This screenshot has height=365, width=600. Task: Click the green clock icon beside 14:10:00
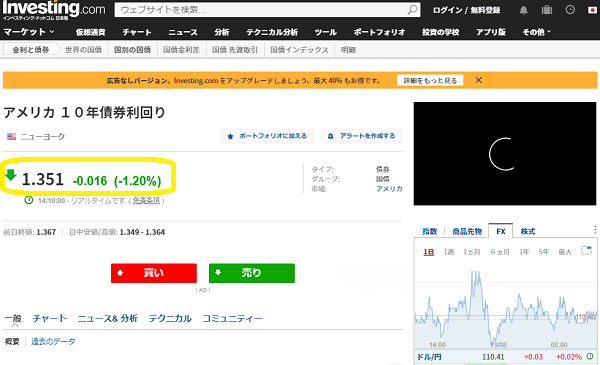tap(29, 200)
